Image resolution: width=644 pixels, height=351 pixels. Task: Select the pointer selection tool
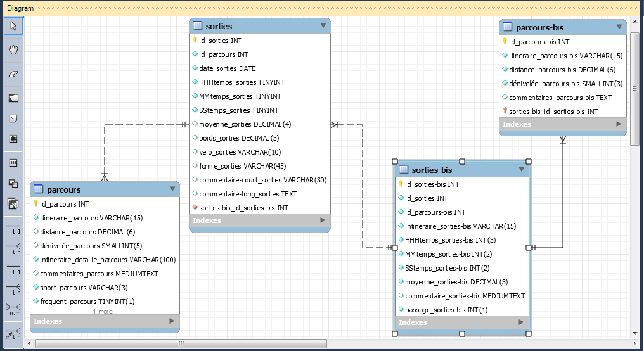13,26
